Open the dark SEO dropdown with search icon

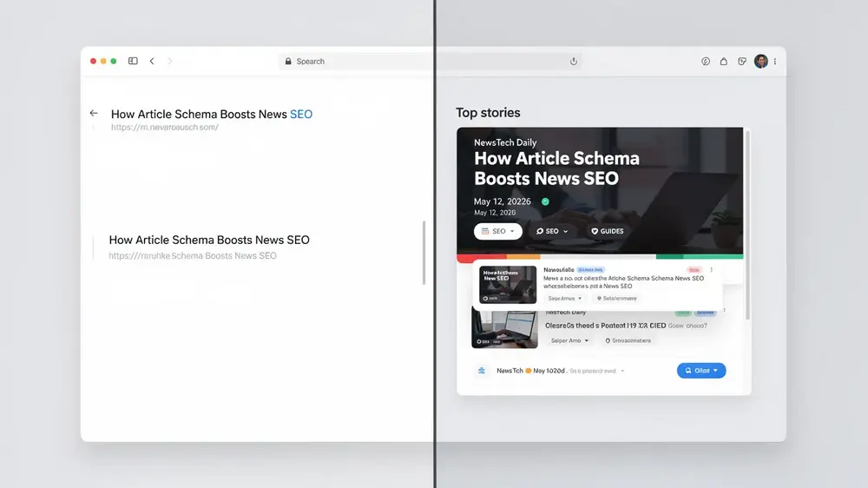(x=552, y=231)
